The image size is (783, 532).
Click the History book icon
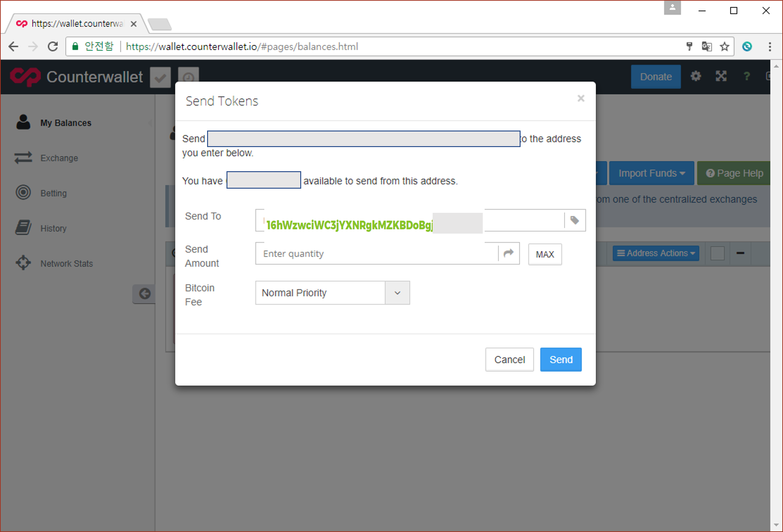[x=23, y=227]
